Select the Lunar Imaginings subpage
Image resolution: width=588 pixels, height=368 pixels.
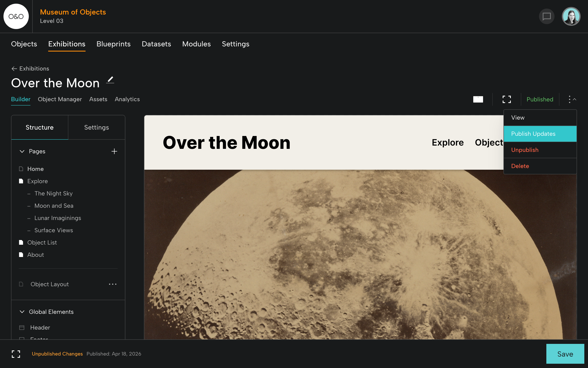(58, 218)
